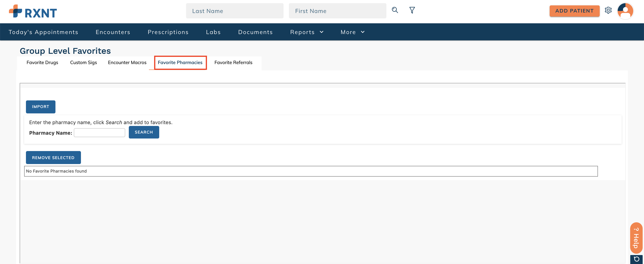The height and width of the screenshot is (264, 644).
Task: Click the search magnifier icon
Action: point(395,10)
